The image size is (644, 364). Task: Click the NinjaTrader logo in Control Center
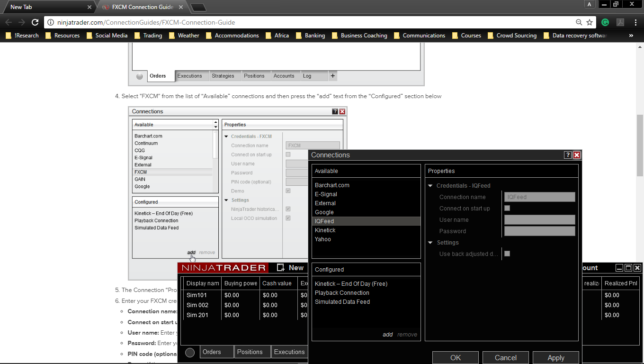point(224,268)
